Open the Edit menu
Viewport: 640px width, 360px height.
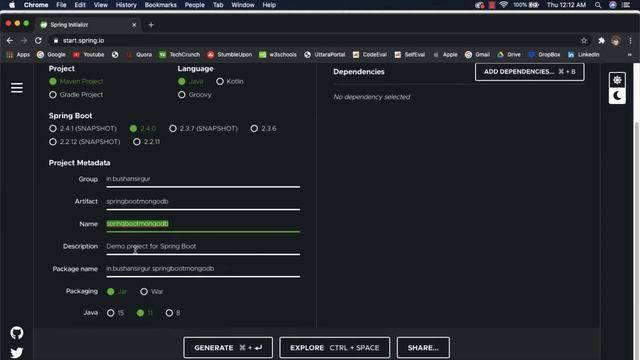click(x=80, y=5)
